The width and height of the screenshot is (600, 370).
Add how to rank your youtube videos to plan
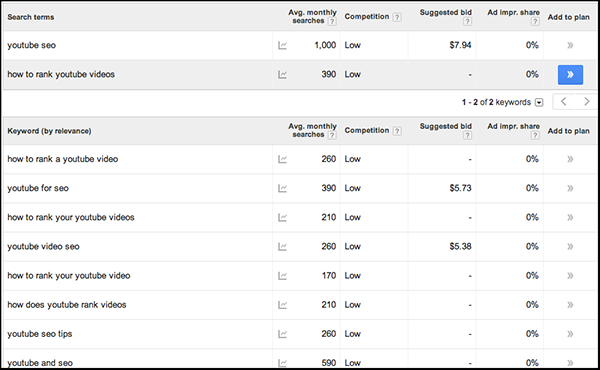(x=570, y=217)
